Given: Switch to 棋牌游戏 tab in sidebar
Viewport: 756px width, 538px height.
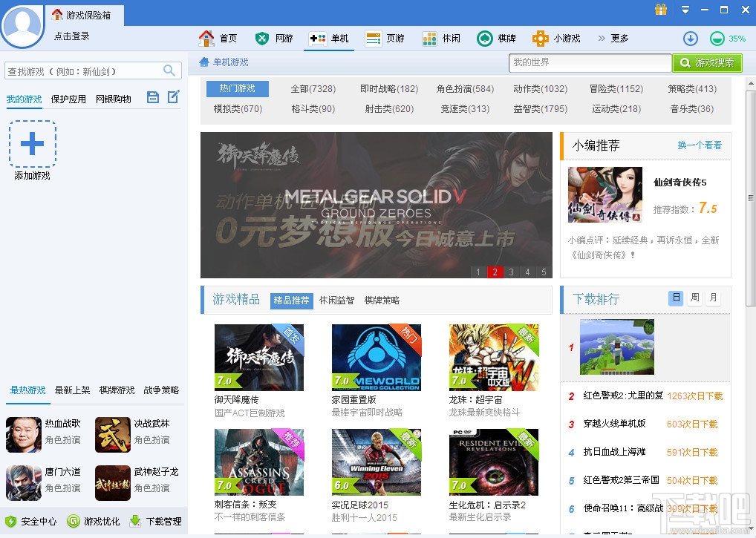Looking at the screenshot, I should tap(117, 390).
